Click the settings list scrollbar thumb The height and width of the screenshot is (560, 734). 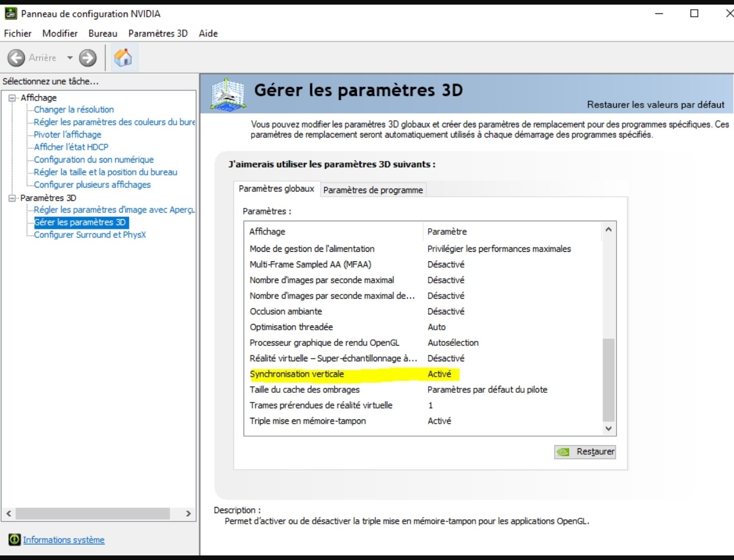coord(609,380)
